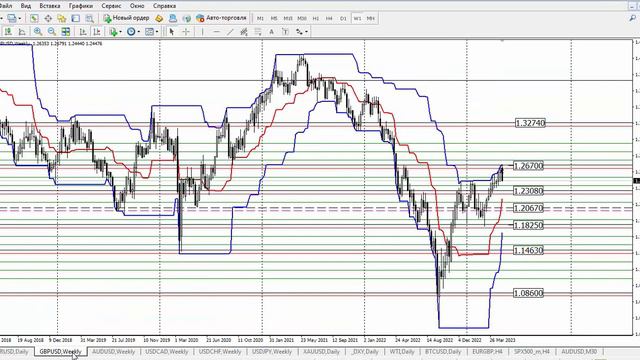Open the Strategy Tester magnifier icon
Viewport: 640px width, 360px height.
pos(89,18)
